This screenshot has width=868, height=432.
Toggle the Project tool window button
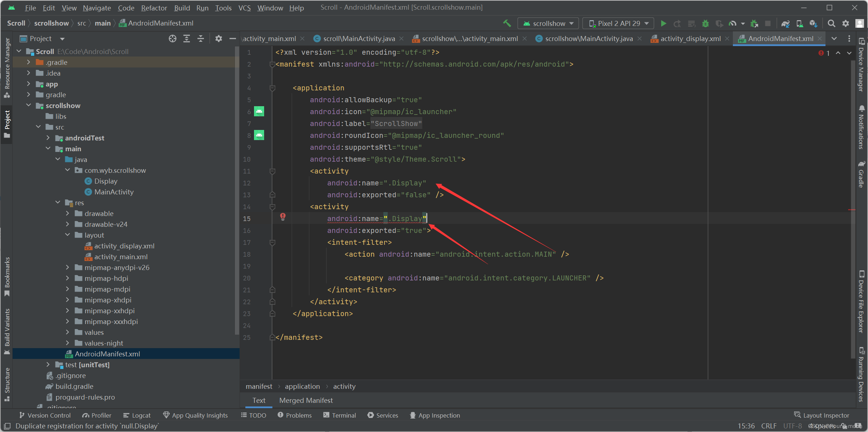(7, 124)
